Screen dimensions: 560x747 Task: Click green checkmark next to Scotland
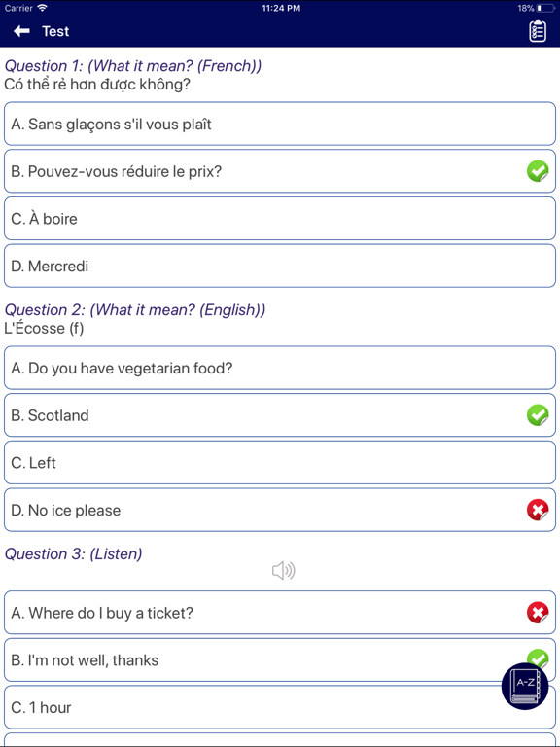coord(538,415)
